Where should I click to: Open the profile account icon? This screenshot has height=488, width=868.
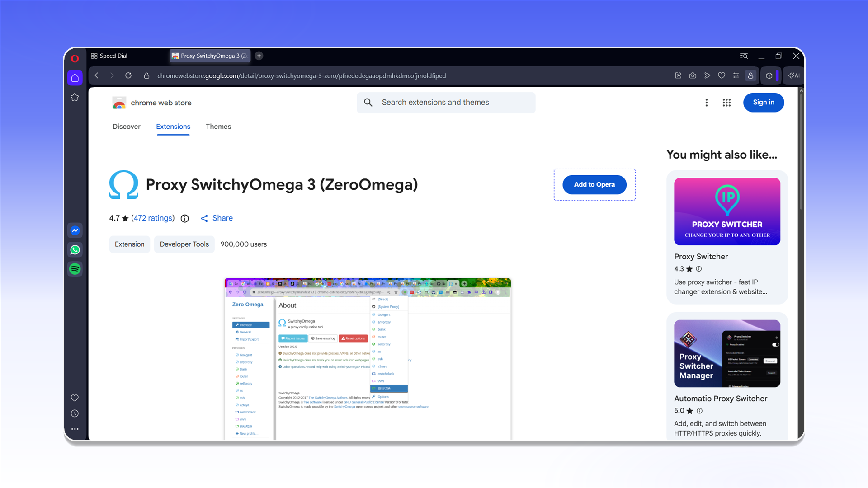(750, 75)
